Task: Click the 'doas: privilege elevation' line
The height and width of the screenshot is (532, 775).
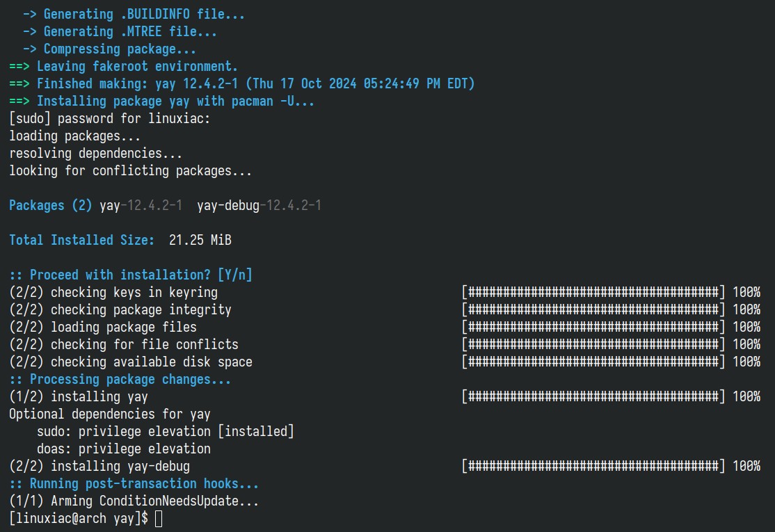Action: click(x=124, y=449)
